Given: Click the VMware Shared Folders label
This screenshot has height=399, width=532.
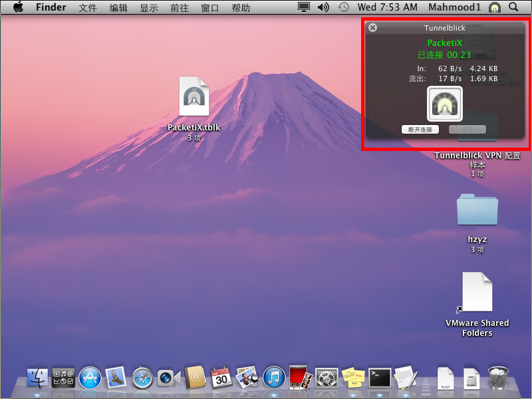Looking at the screenshot, I should coord(477,328).
